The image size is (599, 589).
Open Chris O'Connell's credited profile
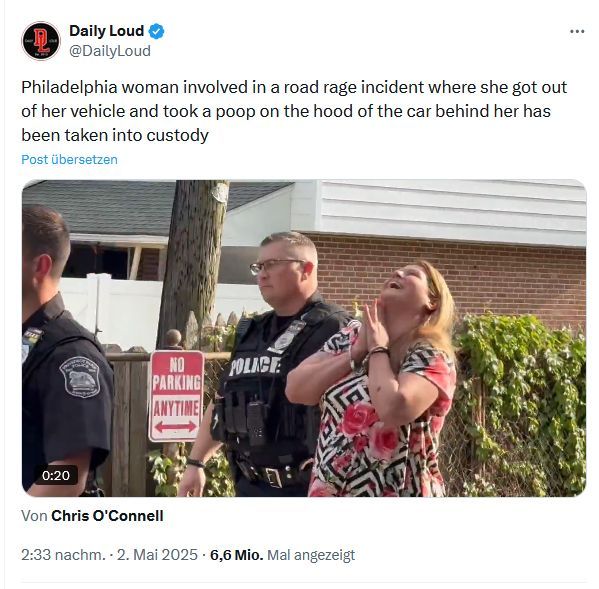[107, 516]
